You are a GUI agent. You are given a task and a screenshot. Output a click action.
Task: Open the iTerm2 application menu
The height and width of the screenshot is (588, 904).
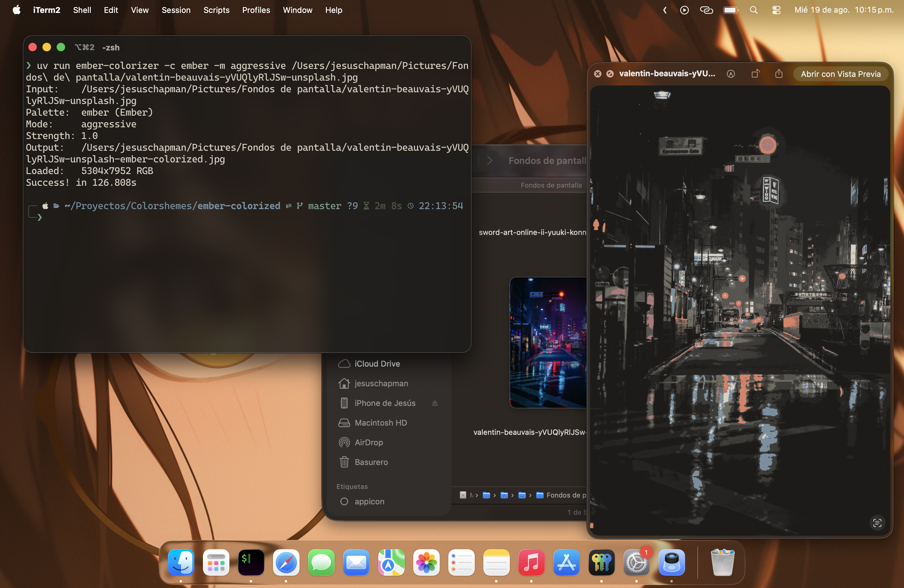[x=46, y=10]
